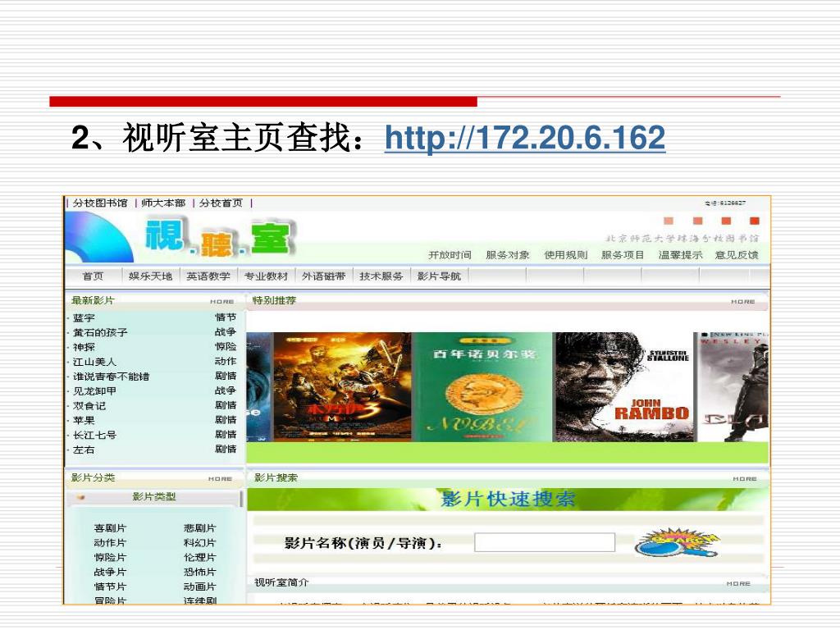This screenshot has height=630, width=840.
Task: View 使用规则 page
Action: pyautogui.click(x=566, y=255)
